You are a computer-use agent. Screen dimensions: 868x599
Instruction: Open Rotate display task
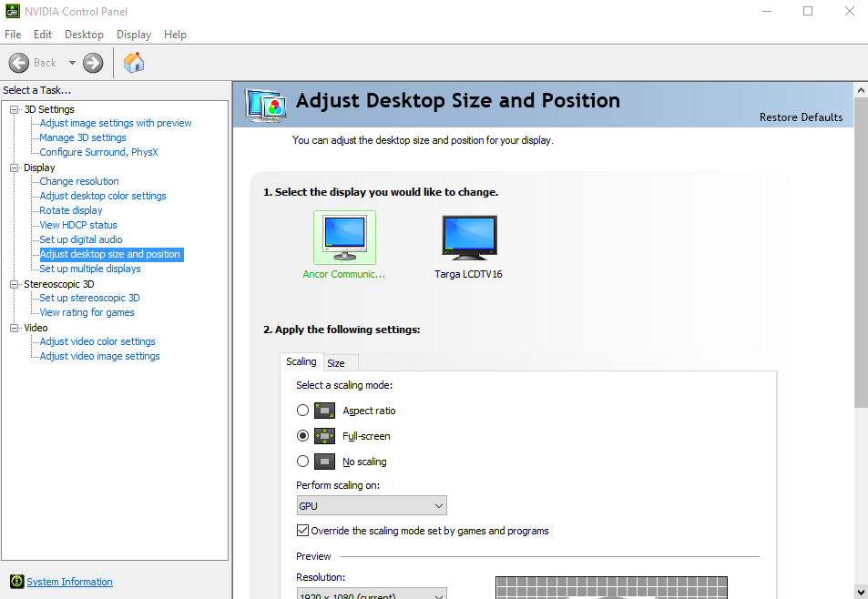pyautogui.click(x=71, y=210)
